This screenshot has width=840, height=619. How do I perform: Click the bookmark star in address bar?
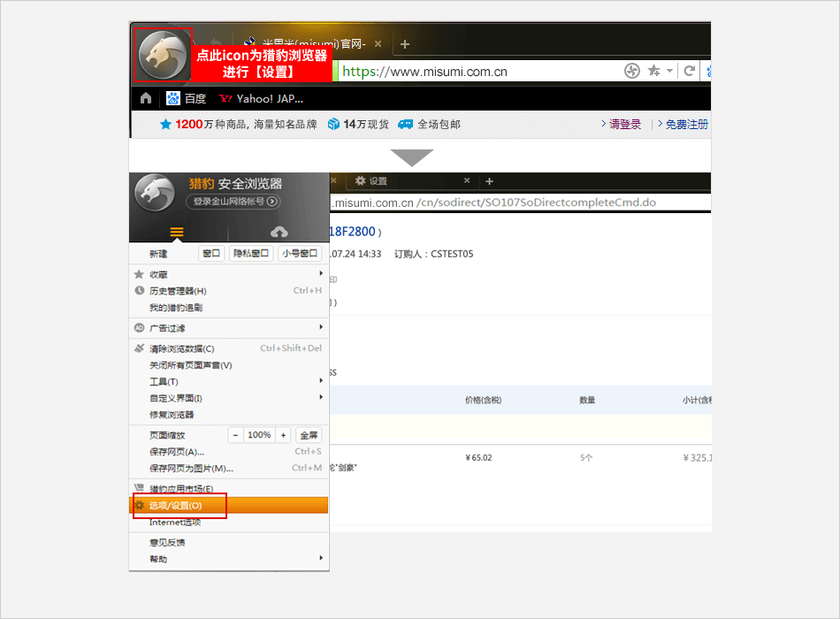point(653,71)
